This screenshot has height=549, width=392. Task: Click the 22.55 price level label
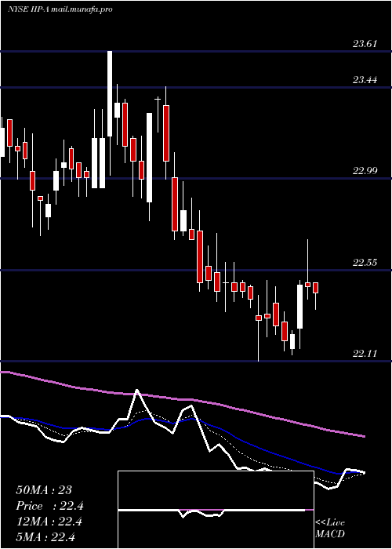pos(365,262)
